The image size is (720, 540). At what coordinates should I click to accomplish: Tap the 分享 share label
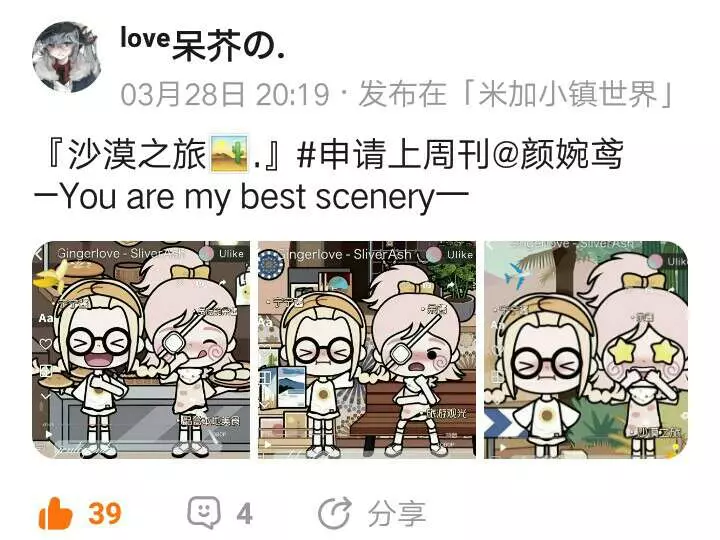(397, 513)
